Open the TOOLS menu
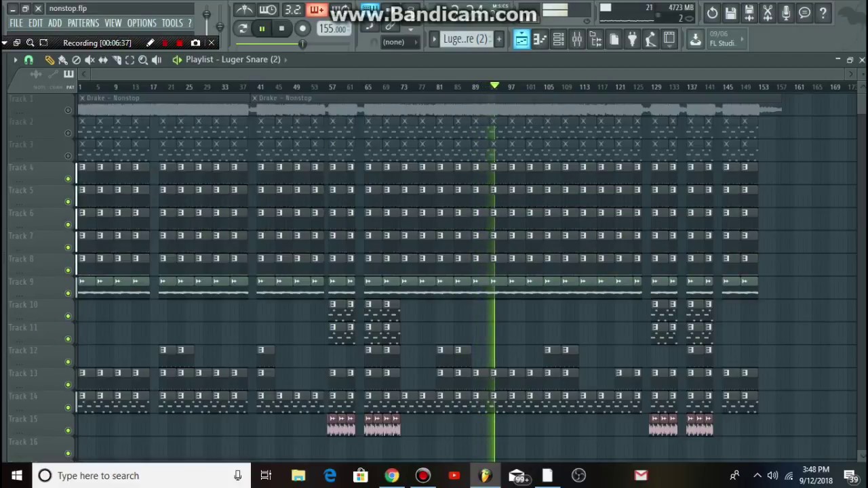 tap(172, 23)
